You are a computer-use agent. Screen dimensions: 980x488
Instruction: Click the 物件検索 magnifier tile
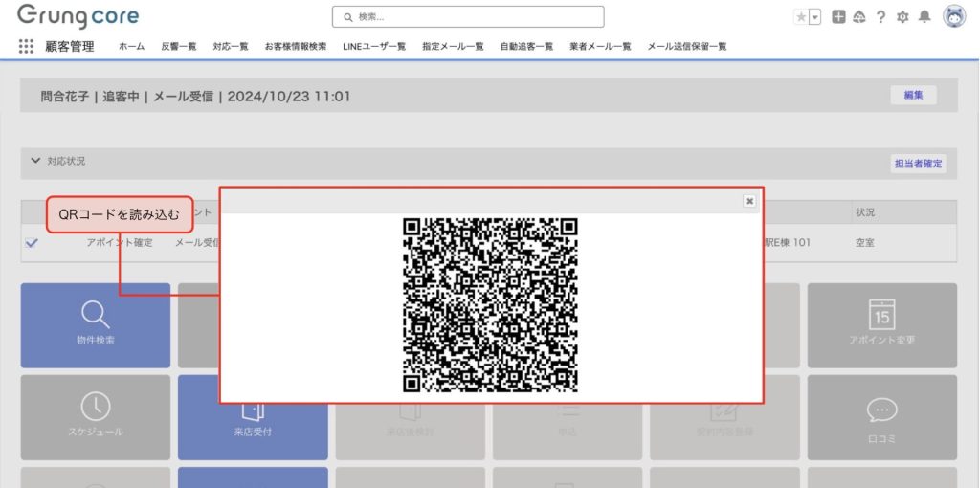tap(95, 325)
